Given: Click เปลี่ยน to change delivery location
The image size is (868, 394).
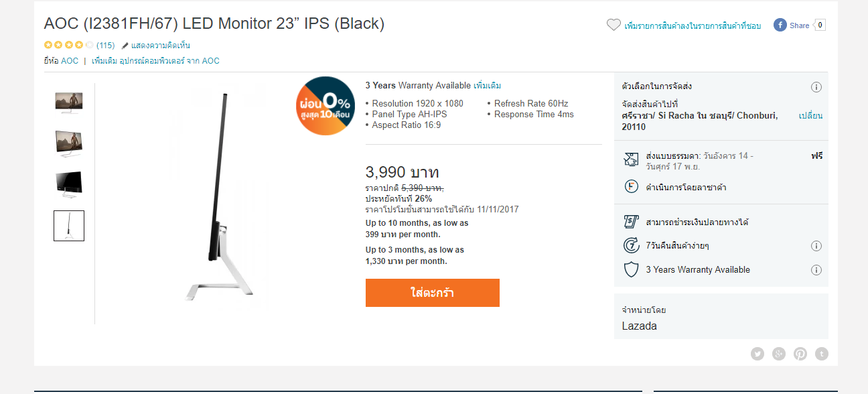Looking at the screenshot, I should tap(810, 116).
